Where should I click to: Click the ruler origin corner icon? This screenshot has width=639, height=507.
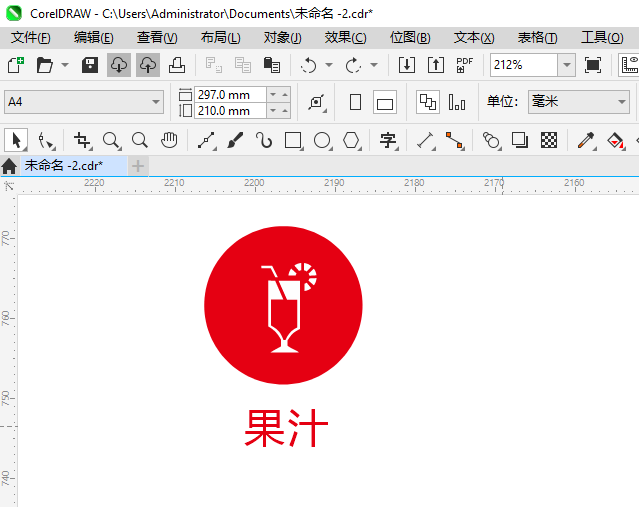click(x=9, y=187)
